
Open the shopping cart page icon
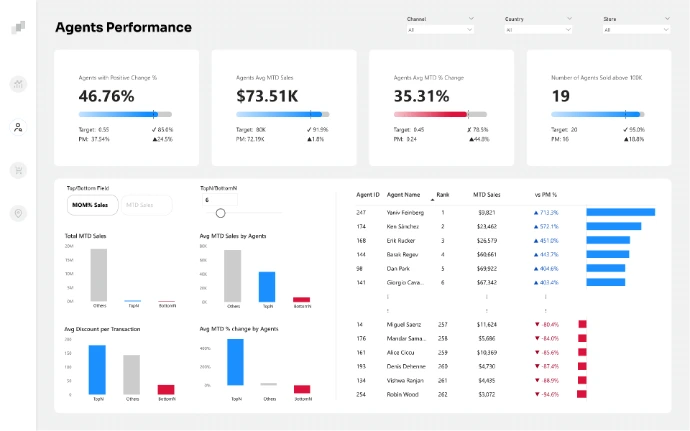tap(18, 170)
